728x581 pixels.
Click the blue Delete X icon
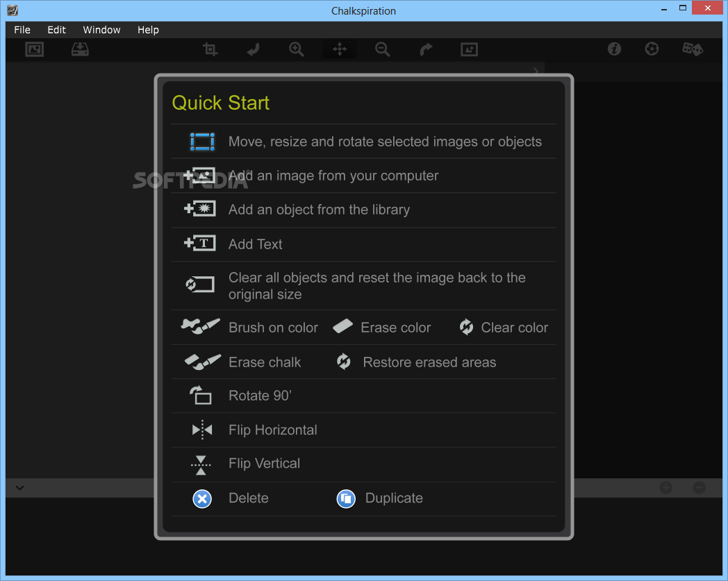(202, 499)
